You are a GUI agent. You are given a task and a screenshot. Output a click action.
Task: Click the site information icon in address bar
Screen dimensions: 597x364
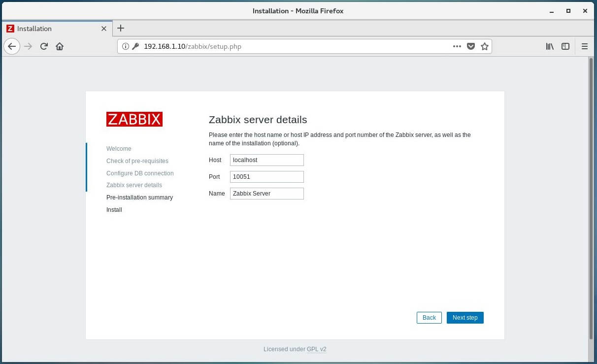(x=125, y=46)
